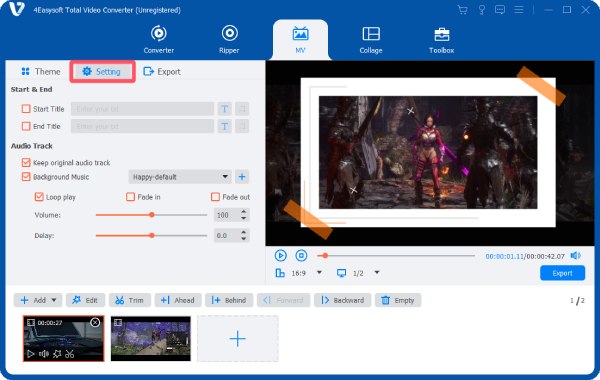Screen dimensions: 600x380
Task: Toggle the Loop play checkbox
Action: pyautogui.click(x=39, y=197)
